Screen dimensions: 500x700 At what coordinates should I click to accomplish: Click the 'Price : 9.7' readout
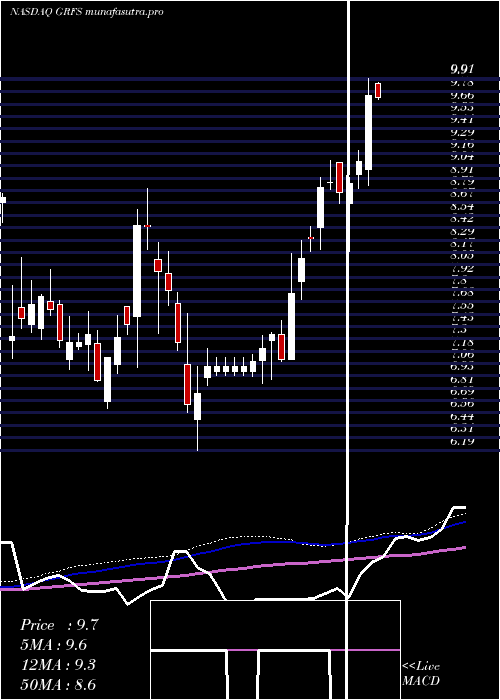pyautogui.click(x=59, y=625)
